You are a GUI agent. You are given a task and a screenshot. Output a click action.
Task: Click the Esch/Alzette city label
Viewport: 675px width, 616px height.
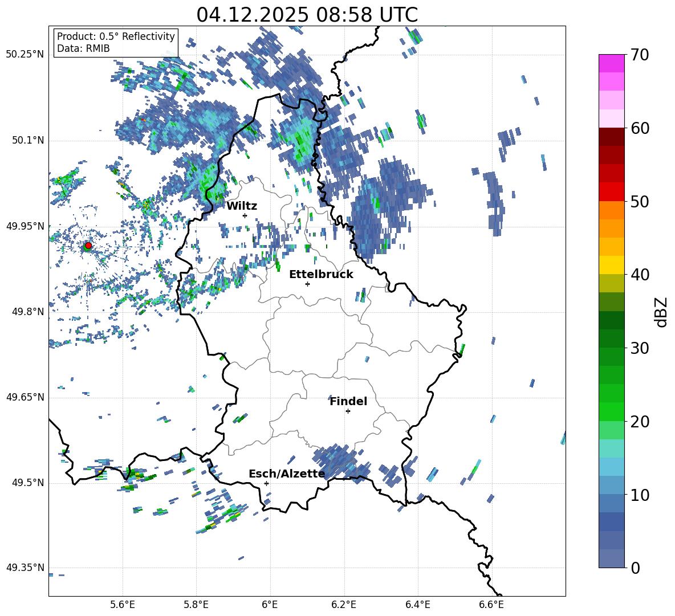click(287, 474)
